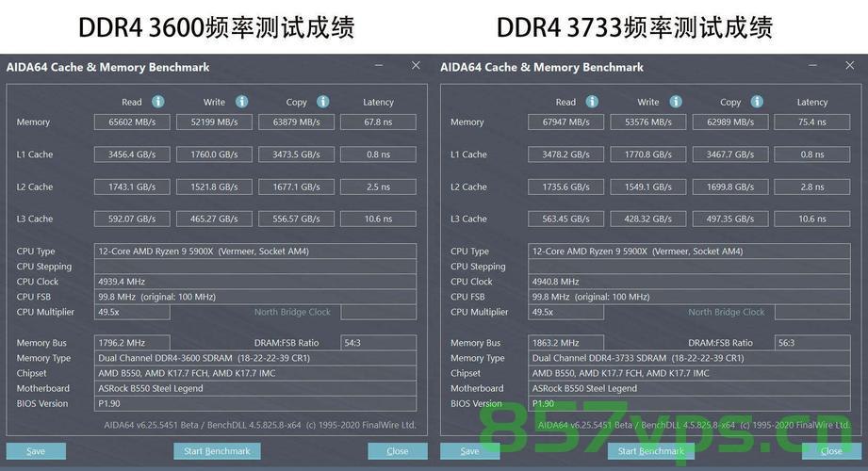Click Memory Type field with DDR4-3600 SDRAM
The width and height of the screenshot is (868, 471).
click(x=255, y=358)
